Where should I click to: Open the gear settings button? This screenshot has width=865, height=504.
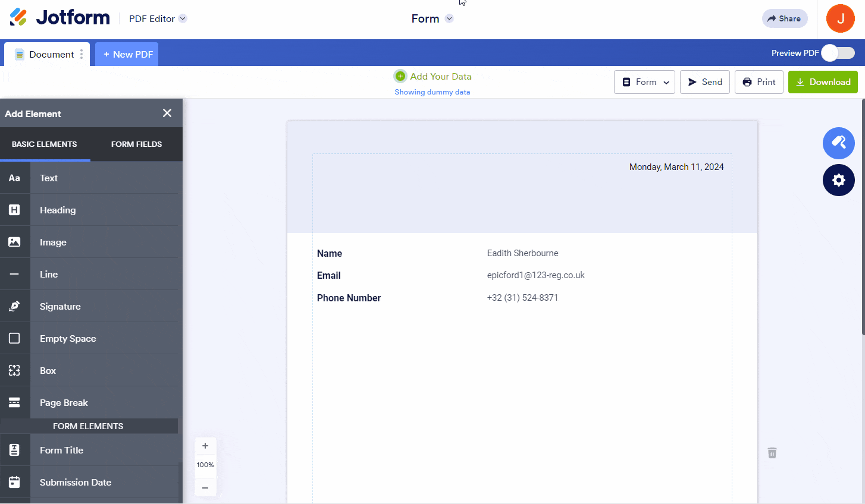[x=839, y=180]
